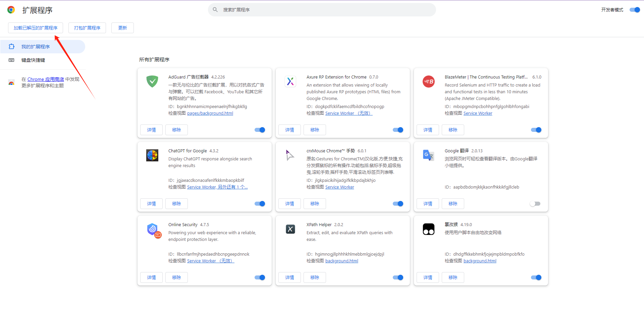Image resolution: width=644 pixels, height=310 pixels.
Task: Disable the XPath Helper toggle
Action: (398, 277)
